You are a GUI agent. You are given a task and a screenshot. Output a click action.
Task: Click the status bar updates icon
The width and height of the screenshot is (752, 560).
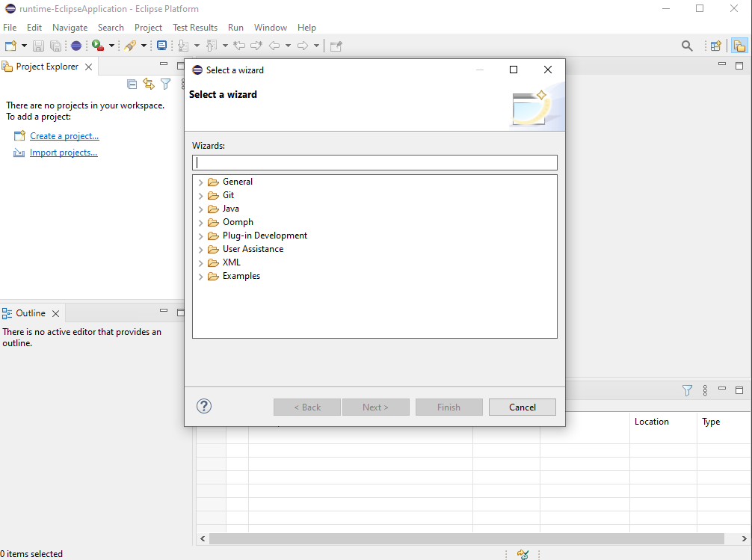click(x=523, y=554)
